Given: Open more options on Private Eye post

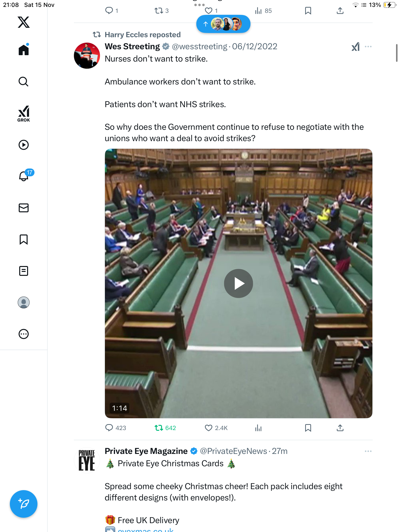Looking at the screenshot, I should coord(368,451).
